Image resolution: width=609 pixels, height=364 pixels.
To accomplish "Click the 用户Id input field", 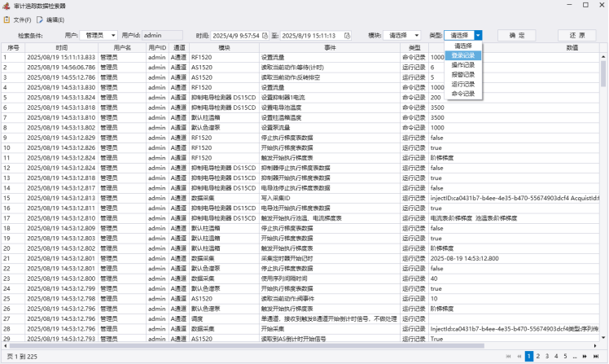I will [x=162, y=36].
